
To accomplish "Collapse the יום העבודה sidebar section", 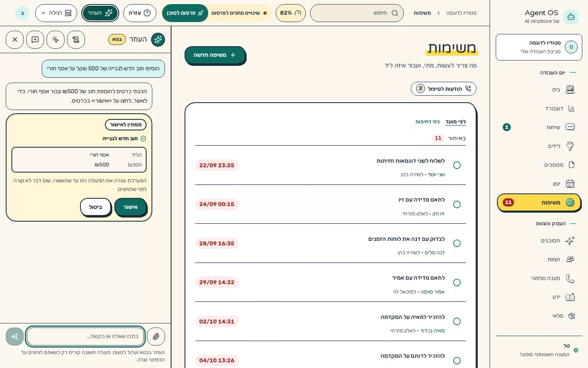I will [552, 73].
